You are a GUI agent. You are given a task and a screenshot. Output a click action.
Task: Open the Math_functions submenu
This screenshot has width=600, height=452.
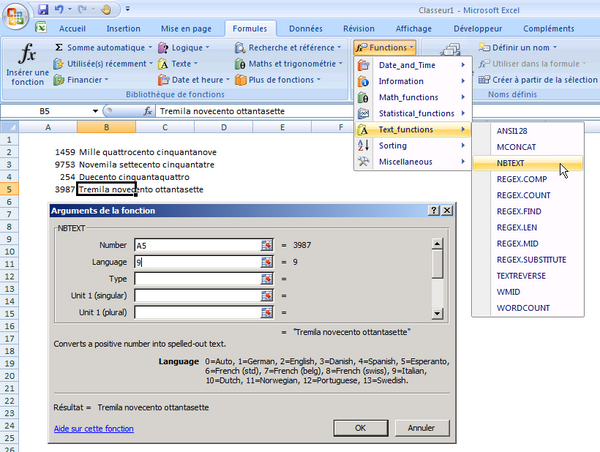click(412, 97)
